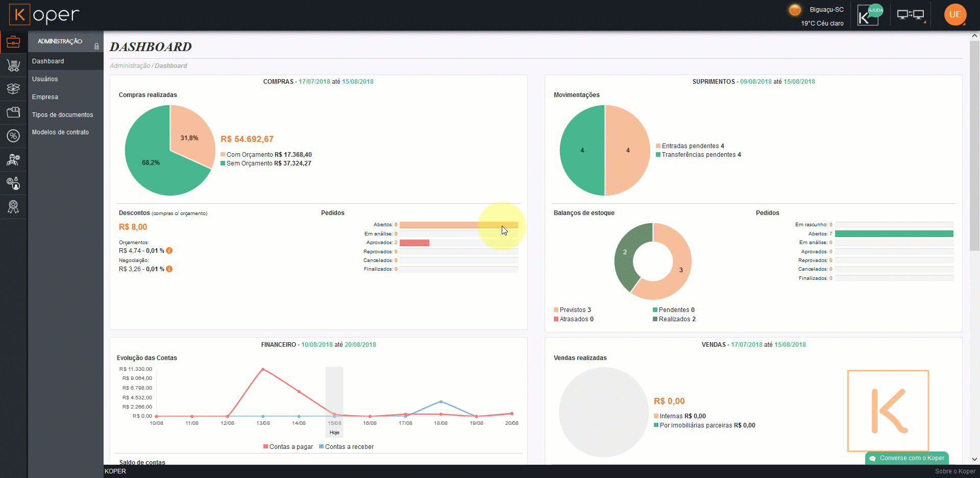The height and width of the screenshot is (478, 980).
Task: Open the percent sign module in sidebar
Action: (13, 136)
